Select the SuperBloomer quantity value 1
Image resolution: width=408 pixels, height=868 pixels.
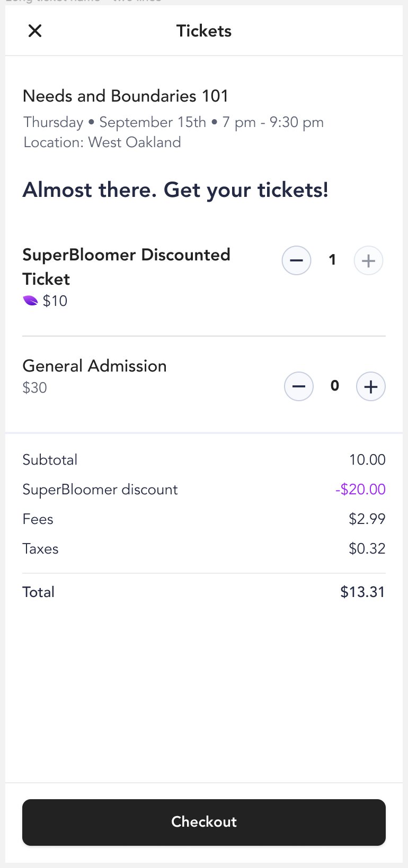[x=332, y=260]
